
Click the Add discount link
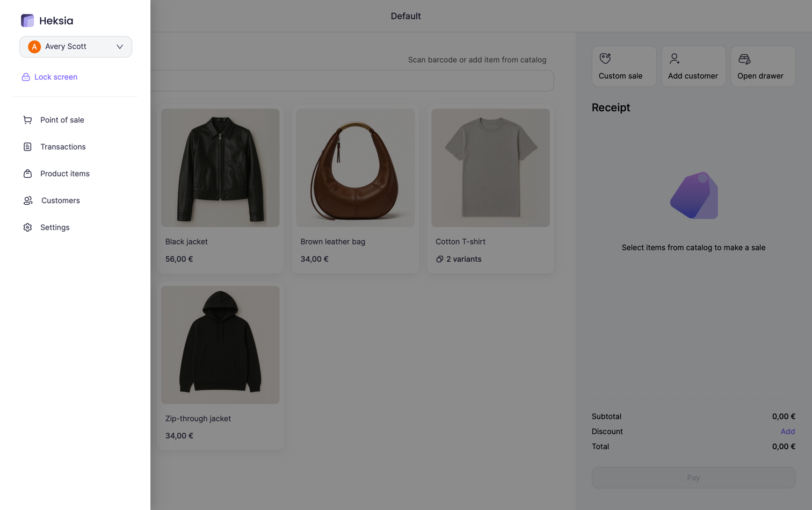pyautogui.click(x=787, y=432)
